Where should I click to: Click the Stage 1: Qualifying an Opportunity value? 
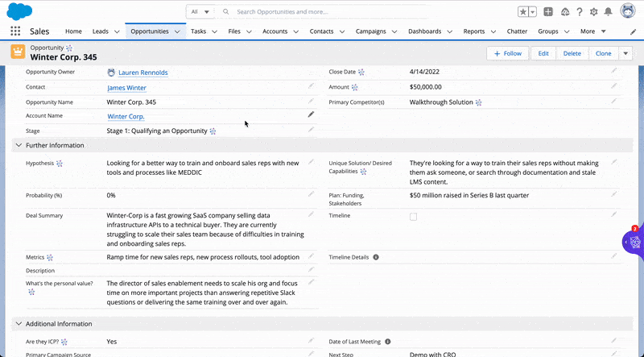[x=157, y=131]
